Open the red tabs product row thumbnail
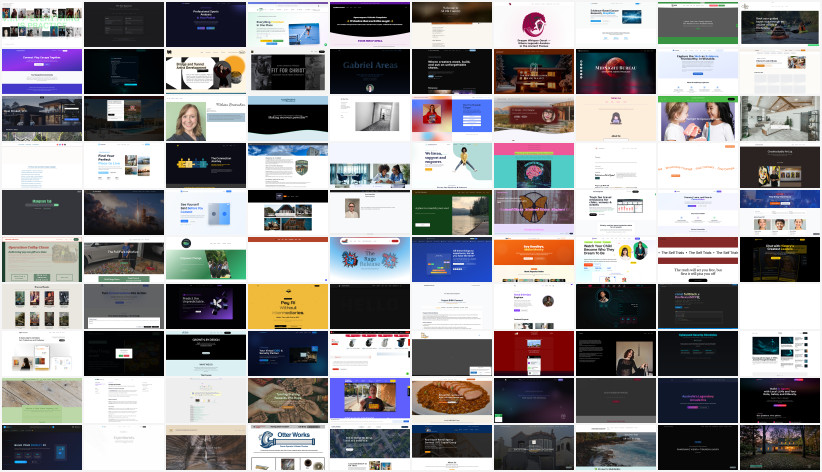The height and width of the screenshot is (472, 822). pos(370,353)
